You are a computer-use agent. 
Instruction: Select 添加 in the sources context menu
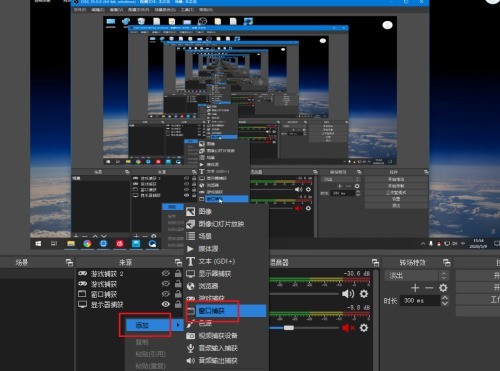(154, 325)
